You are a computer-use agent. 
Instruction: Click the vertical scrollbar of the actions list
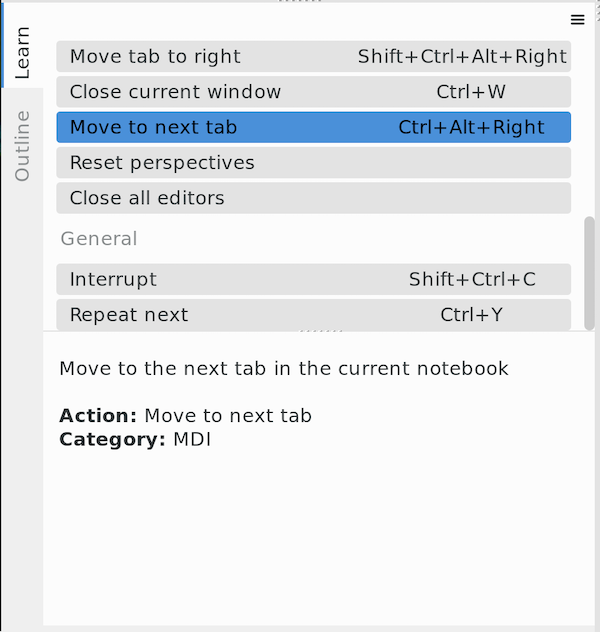(590, 270)
